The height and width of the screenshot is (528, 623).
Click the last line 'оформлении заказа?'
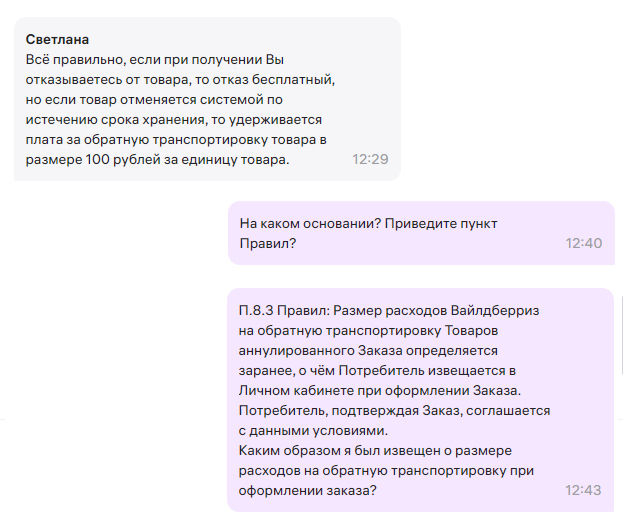click(304, 491)
